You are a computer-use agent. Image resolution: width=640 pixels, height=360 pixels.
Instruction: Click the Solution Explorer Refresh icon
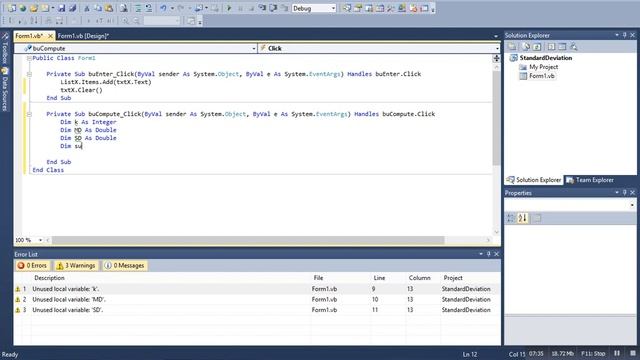537,47
